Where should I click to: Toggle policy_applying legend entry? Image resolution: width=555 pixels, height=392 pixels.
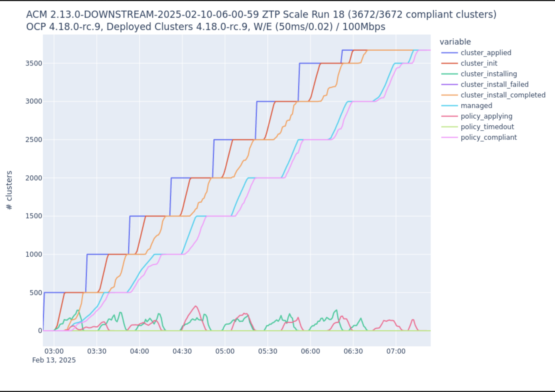tap(486, 116)
